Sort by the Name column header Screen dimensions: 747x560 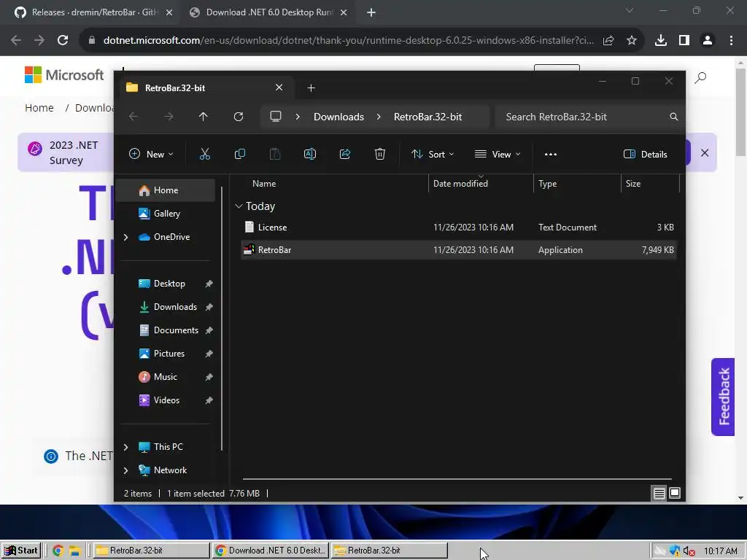[x=264, y=184]
